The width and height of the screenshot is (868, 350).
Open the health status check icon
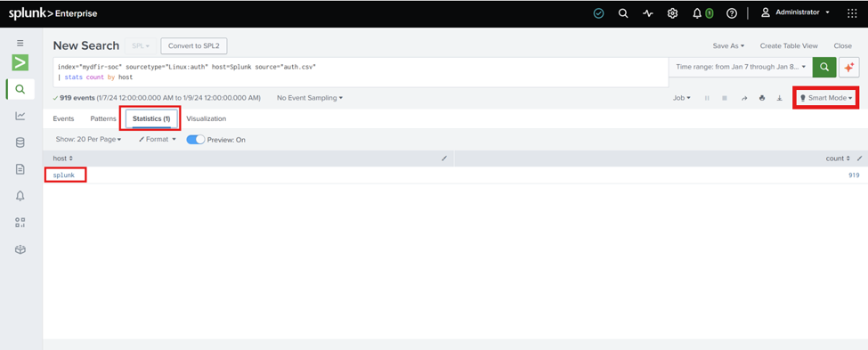click(598, 13)
